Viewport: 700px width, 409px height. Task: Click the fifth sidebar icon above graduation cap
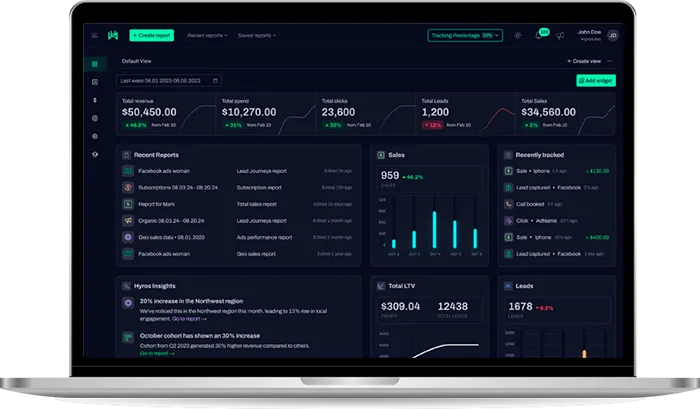click(x=95, y=136)
